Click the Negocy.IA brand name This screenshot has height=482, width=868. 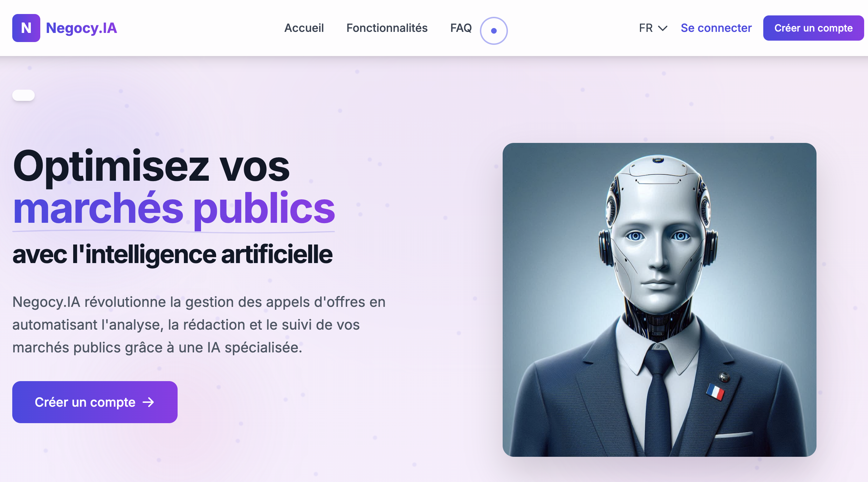point(81,28)
